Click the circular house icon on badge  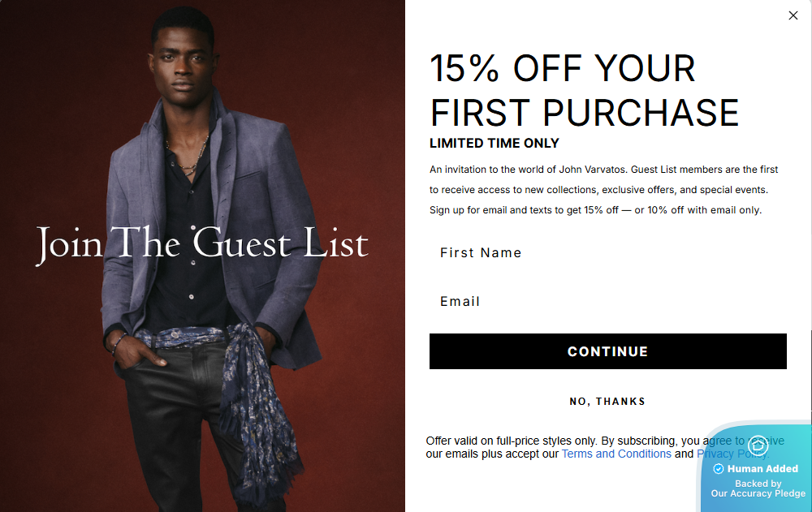click(x=758, y=445)
